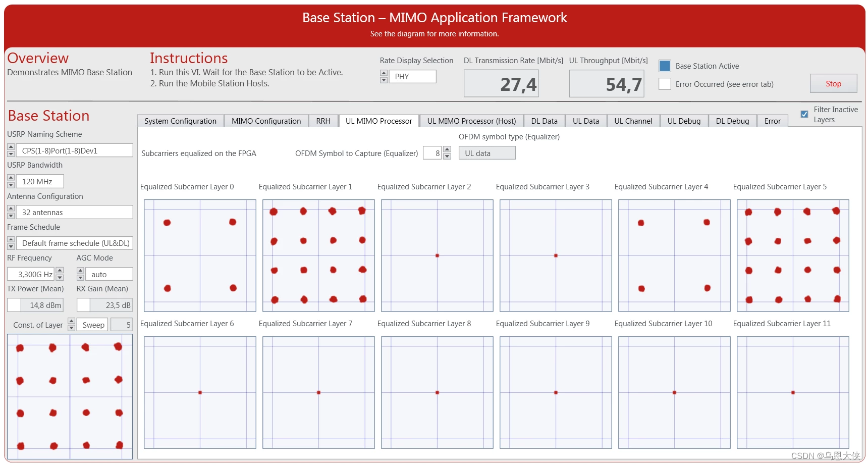This screenshot has width=868, height=465.
Task: Click Equalized Subcarrier Layer 10 plot
Action: coord(674,392)
